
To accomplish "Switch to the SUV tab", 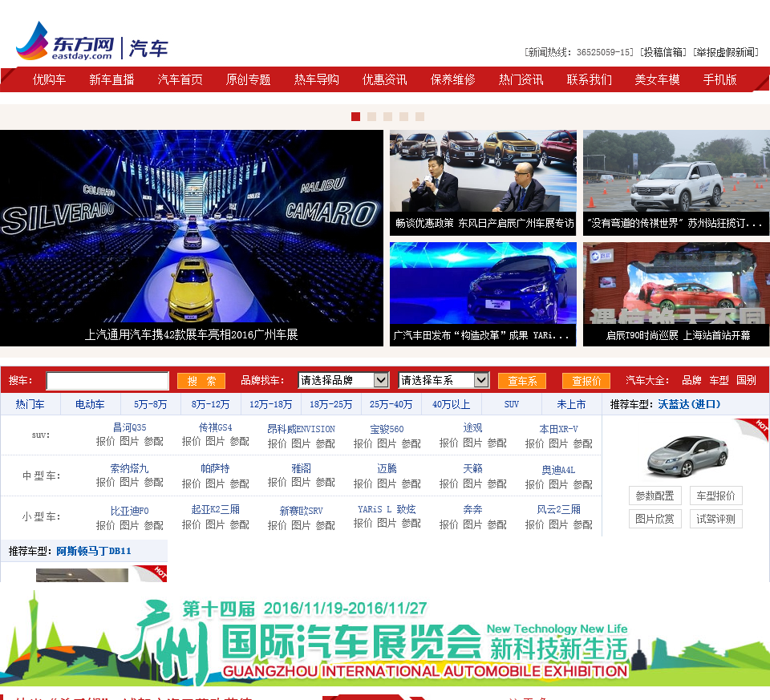I will coord(511,404).
